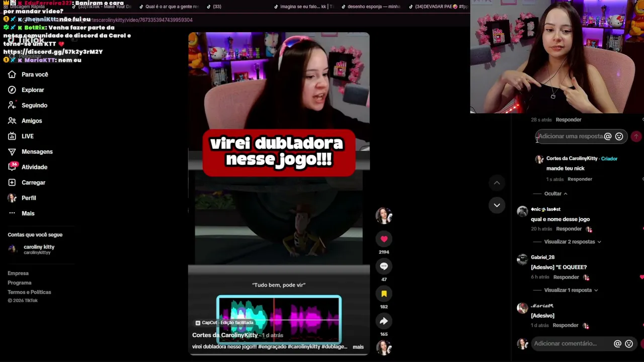Open emoji picker in the reply field

(x=619, y=136)
